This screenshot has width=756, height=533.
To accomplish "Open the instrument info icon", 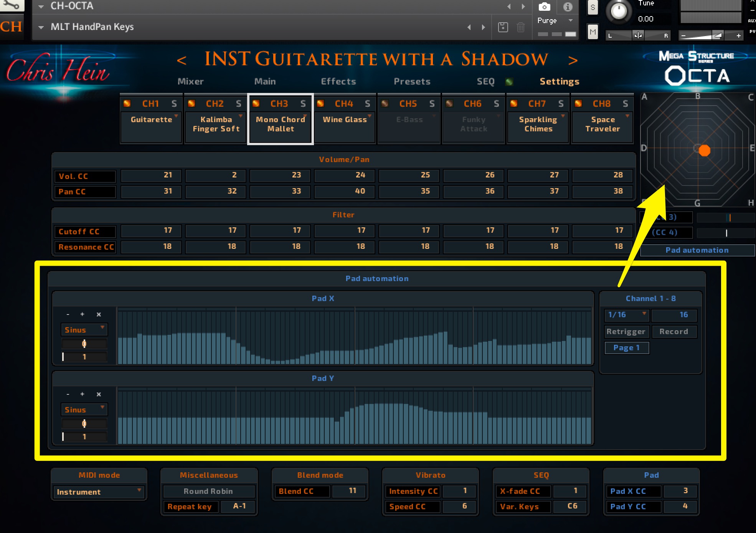I will point(568,7).
